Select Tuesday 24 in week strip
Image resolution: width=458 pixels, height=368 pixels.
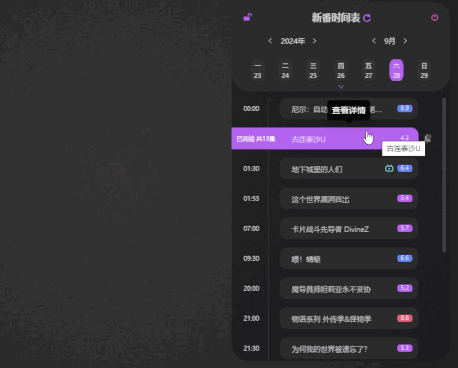point(285,70)
